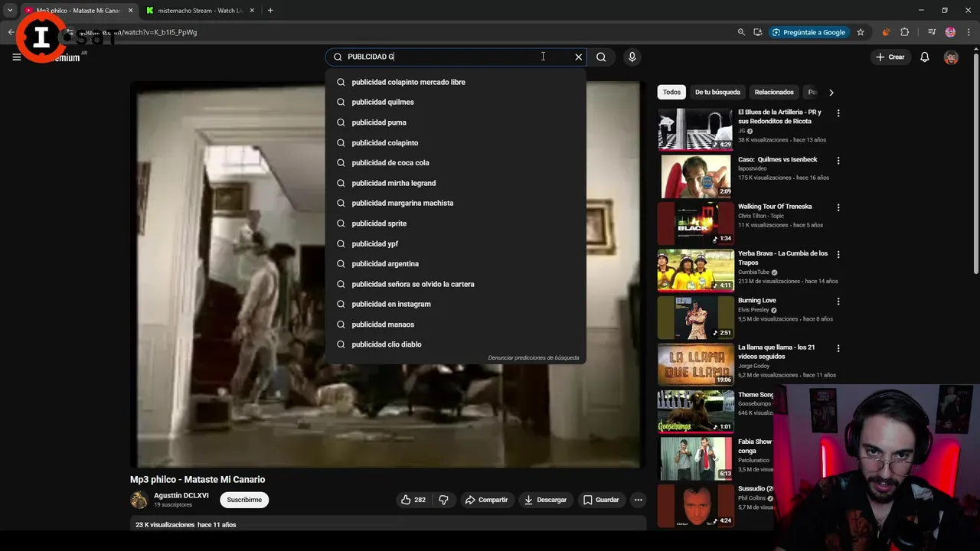The width and height of the screenshot is (980, 551).
Task: Choose suggestion publicidad colapinto mercado libre
Action: point(456,82)
